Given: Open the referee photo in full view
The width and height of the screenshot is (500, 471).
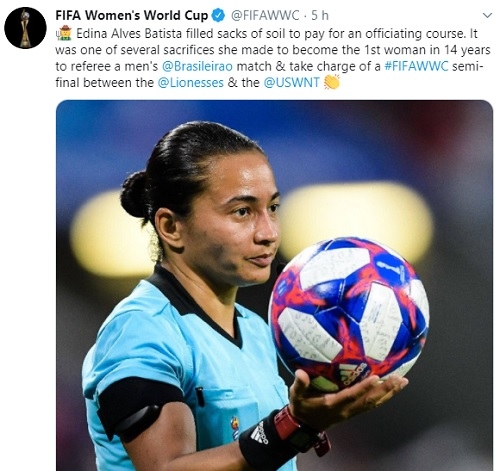Looking at the screenshot, I should [274, 285].
